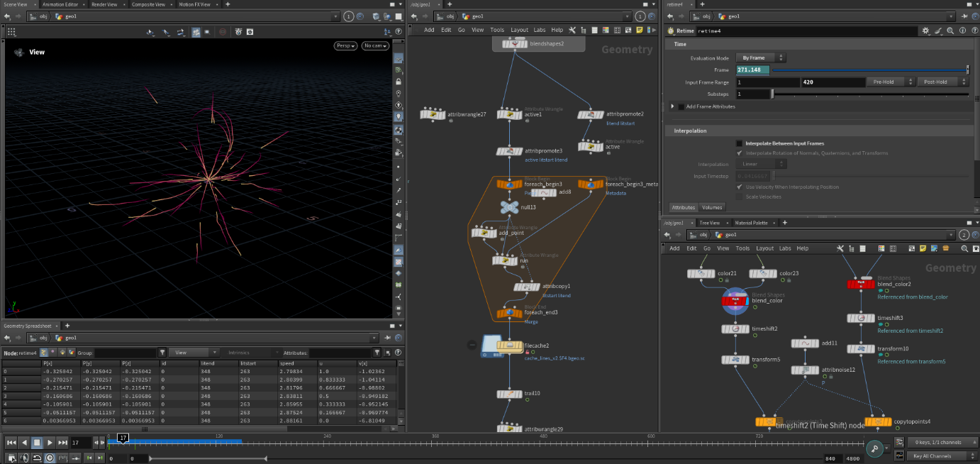Check the Add Frame Attributes box

tap(681, 106)
